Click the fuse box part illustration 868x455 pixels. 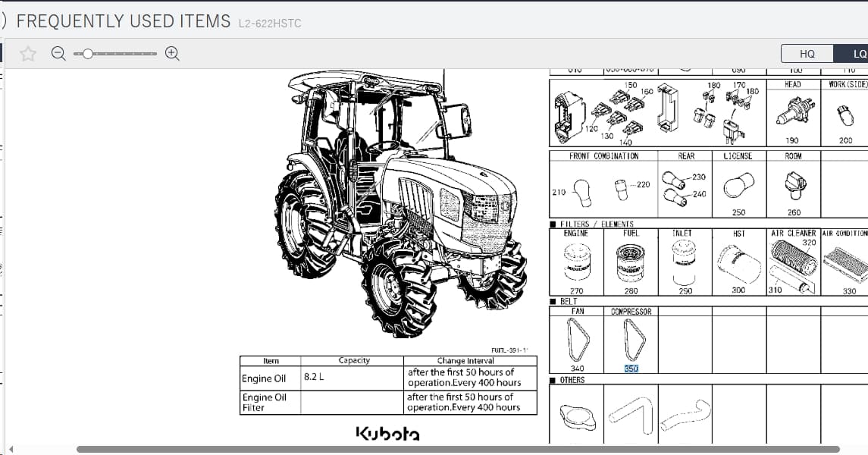tap(569, 118)
